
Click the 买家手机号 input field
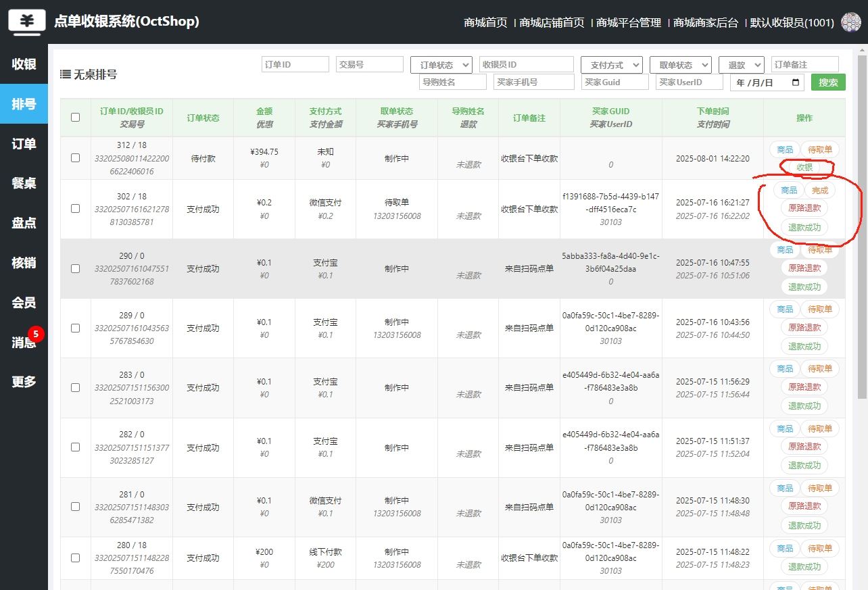tap(534, 82)
